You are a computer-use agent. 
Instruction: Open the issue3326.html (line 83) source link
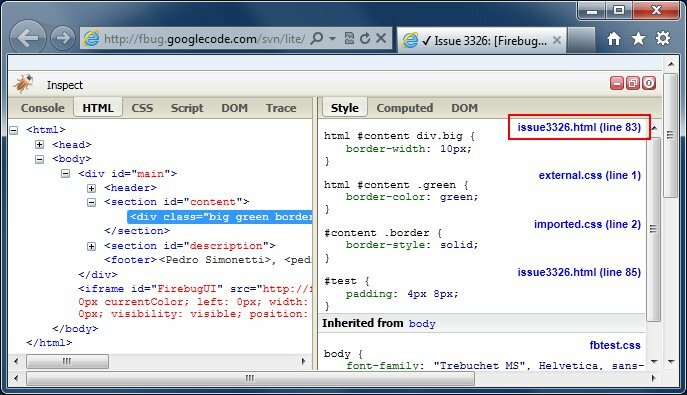pos(579,127)
